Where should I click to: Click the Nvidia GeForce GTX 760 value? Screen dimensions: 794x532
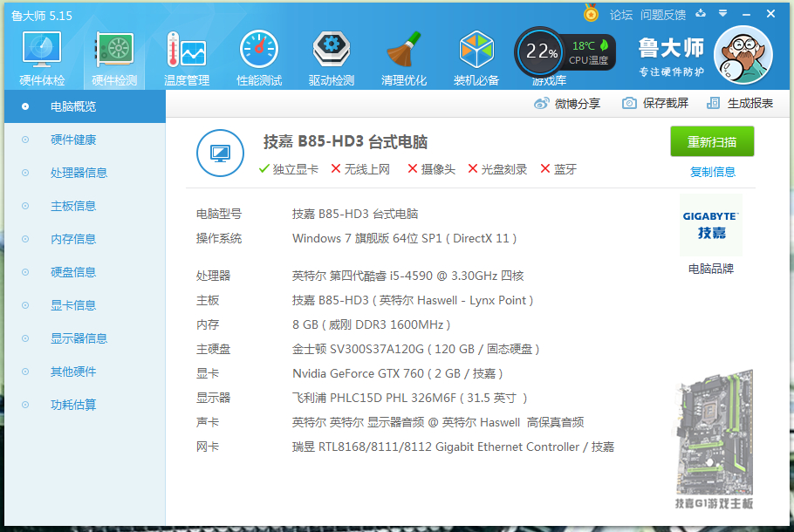(x=398, y=373)
